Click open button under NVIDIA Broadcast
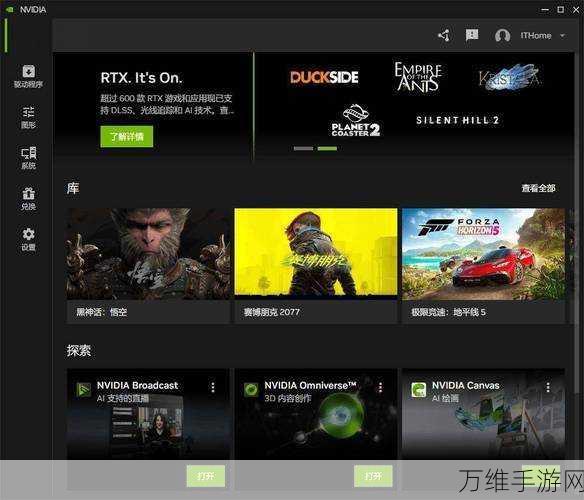This screenshot has height=500, width=584. tap(206, 476)
